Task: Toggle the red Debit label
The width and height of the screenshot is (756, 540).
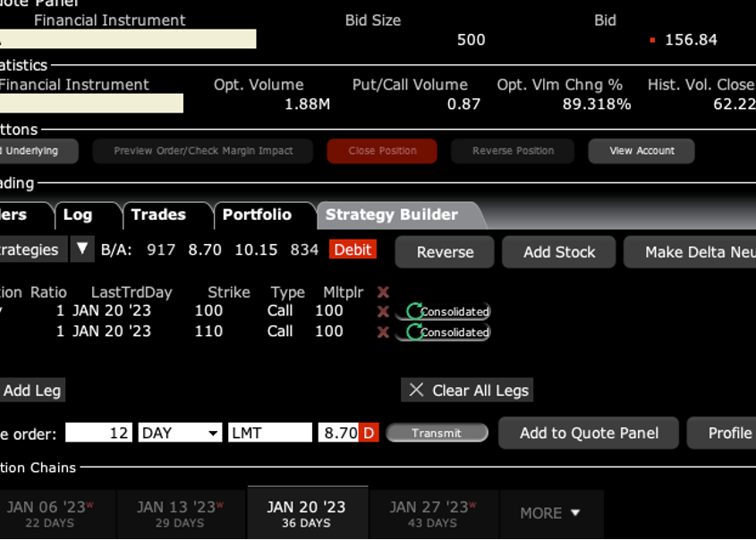Action: (353, 250)
